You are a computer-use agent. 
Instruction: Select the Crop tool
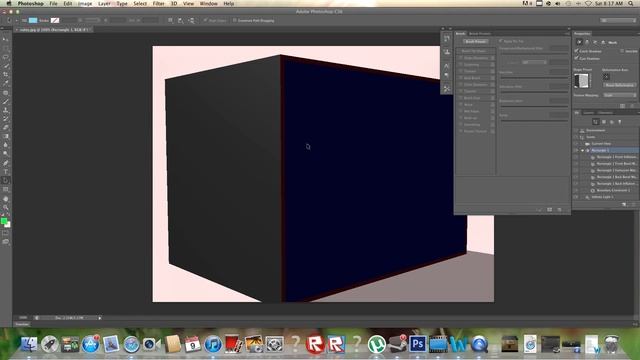click(6, 74)
